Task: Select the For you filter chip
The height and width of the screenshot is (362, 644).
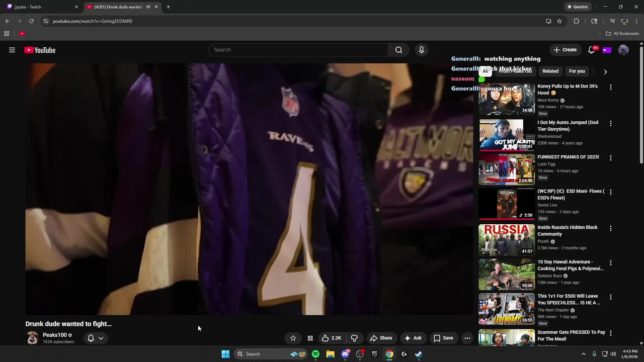Action: [577, 71]
